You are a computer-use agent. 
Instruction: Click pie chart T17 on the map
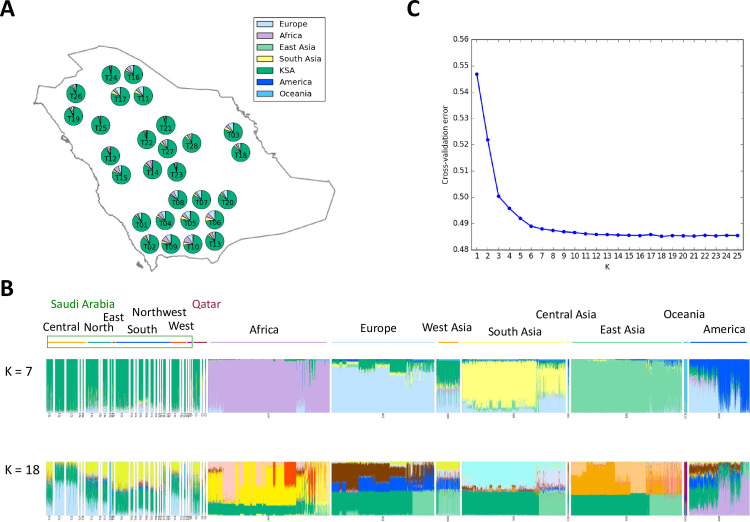pyautogui.click(x=121, y=96)
